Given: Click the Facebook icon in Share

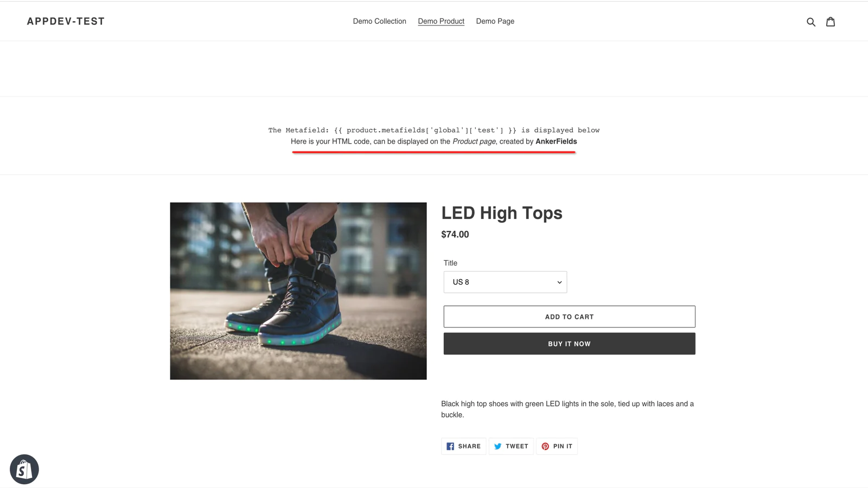Looking at the screenshot, I should point(450,446).
